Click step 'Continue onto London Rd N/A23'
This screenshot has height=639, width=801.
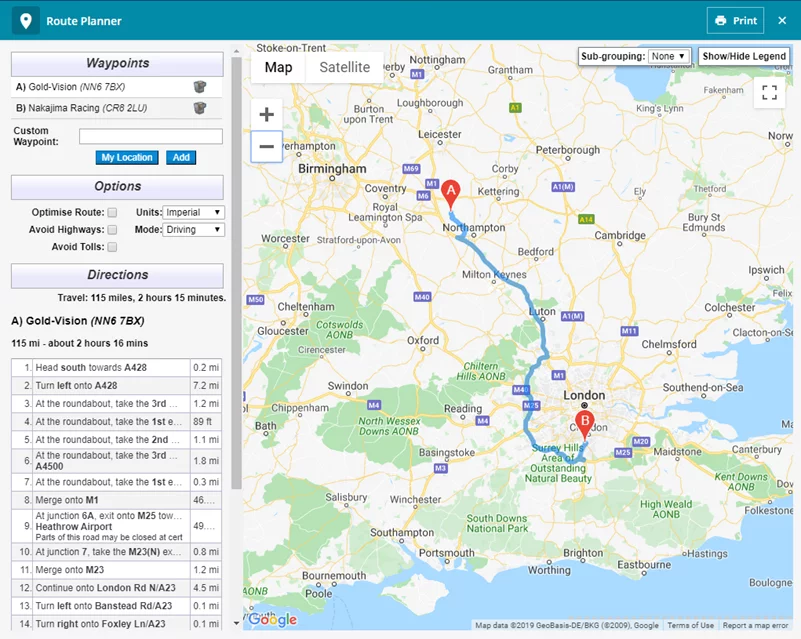(116, 588)
